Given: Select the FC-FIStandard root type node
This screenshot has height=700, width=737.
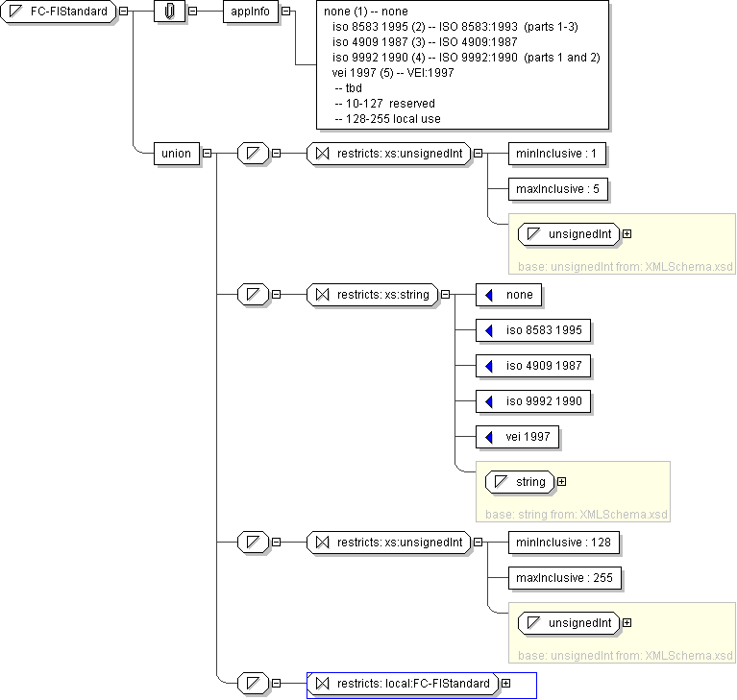Looking at the screenshot, I should (60, 12).
